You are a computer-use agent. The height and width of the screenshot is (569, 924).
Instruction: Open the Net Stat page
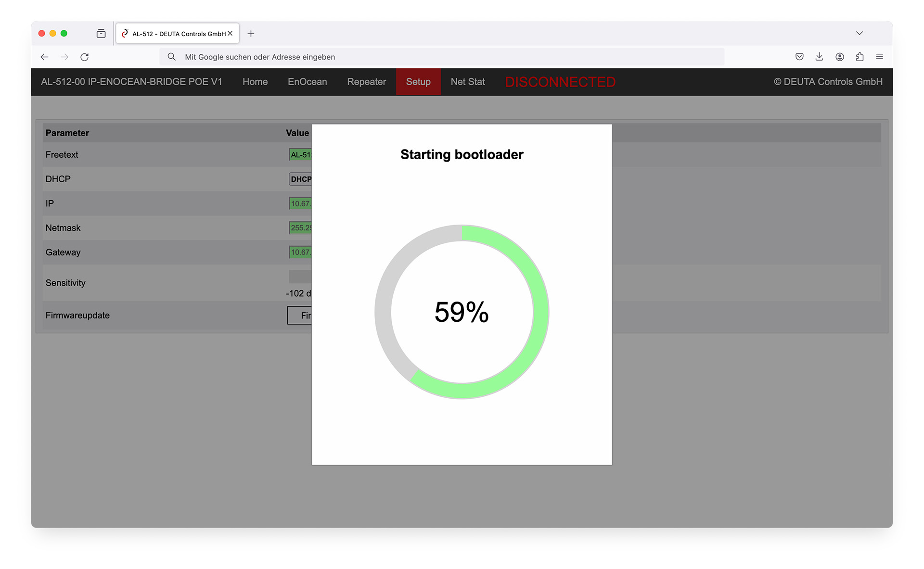click(x=467, y=82)
